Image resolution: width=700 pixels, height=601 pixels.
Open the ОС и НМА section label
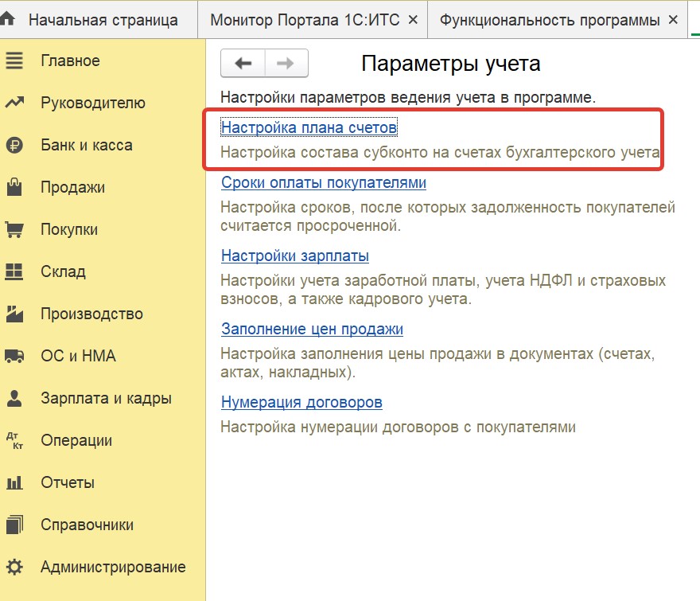coord(78,356)
